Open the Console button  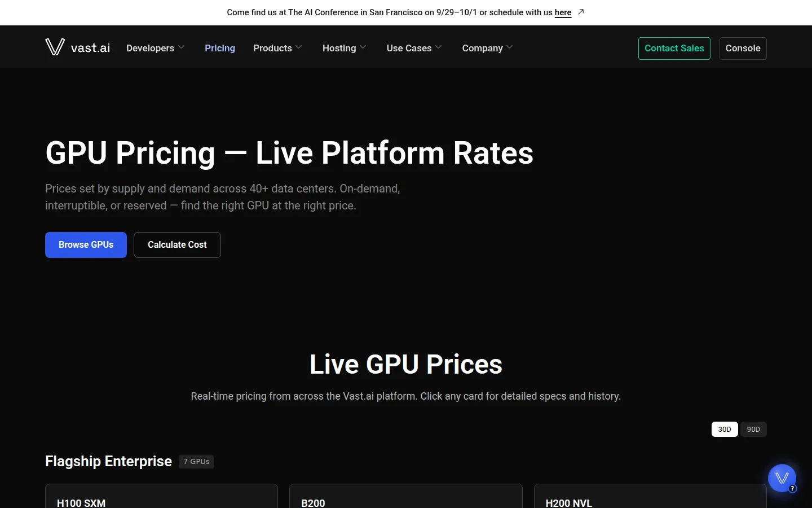point(743,49)
